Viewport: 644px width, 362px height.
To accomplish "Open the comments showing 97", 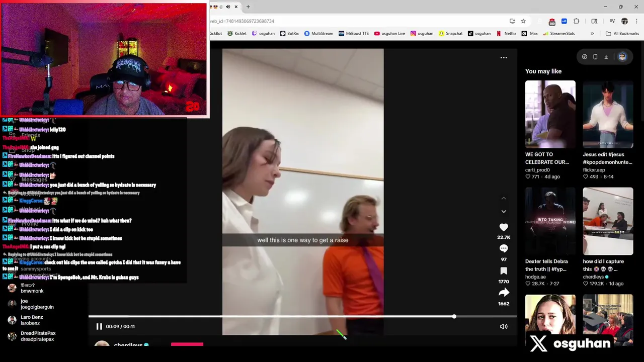I will tap(504, 248).
